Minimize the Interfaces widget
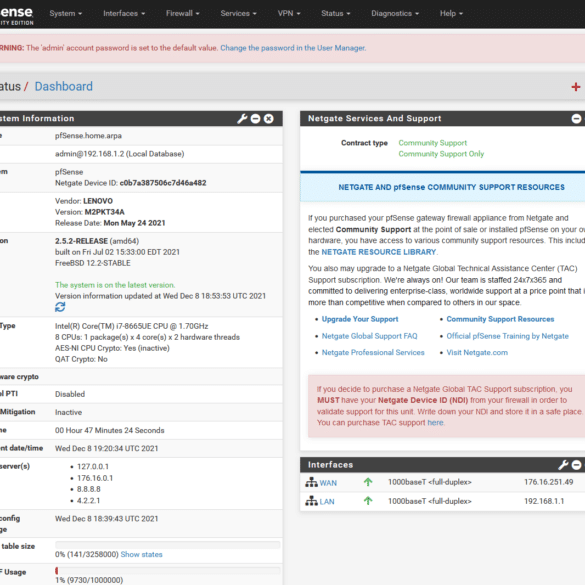585x585 pixels. (576, 465)
